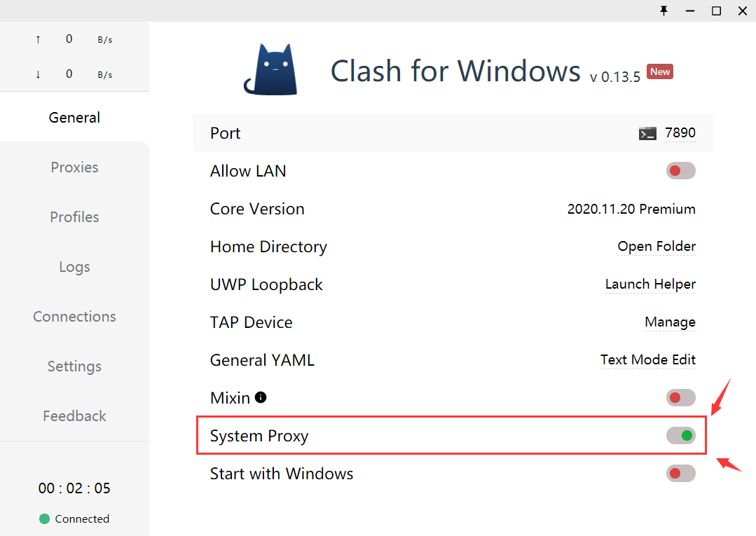Click the port number 7890

click(x=680, y=132)
